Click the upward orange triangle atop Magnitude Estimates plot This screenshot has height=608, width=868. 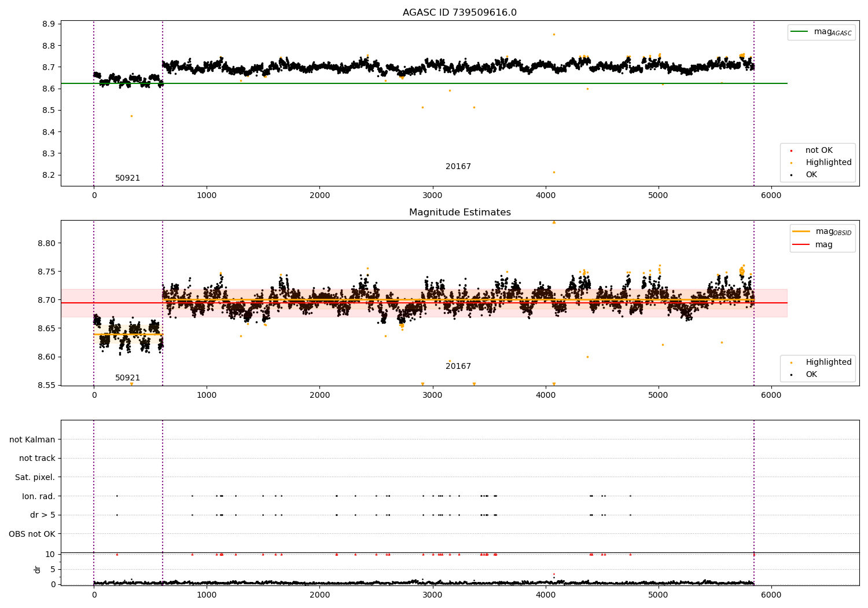(554, 222)
